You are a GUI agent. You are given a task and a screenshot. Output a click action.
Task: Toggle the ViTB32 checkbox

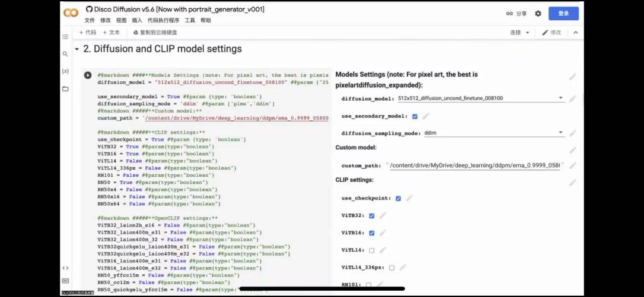[x=372, y=216]
